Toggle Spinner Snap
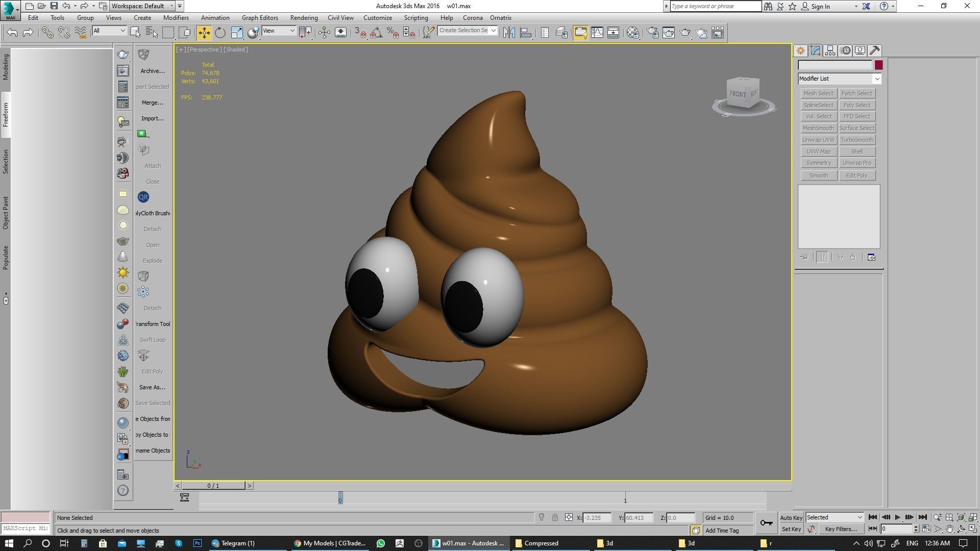The image size is (980, 551). 409,33
